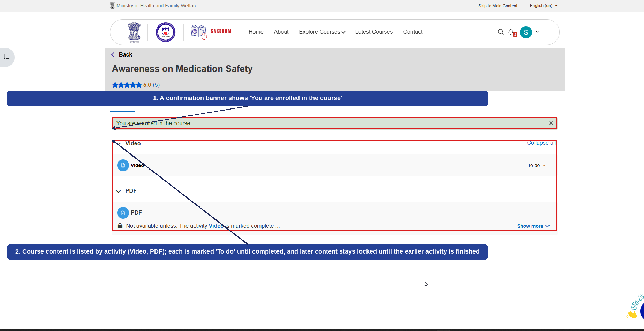
Task: Open the Video activity title
Action: (137, 165)
